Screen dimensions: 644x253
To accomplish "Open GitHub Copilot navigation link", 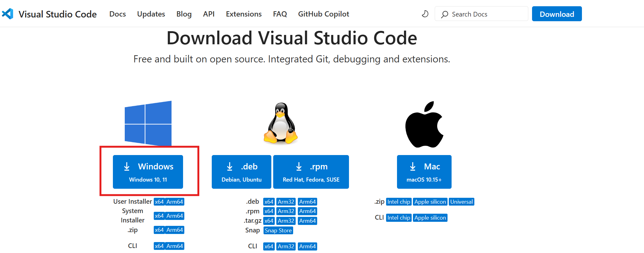I will coord(323,14).
